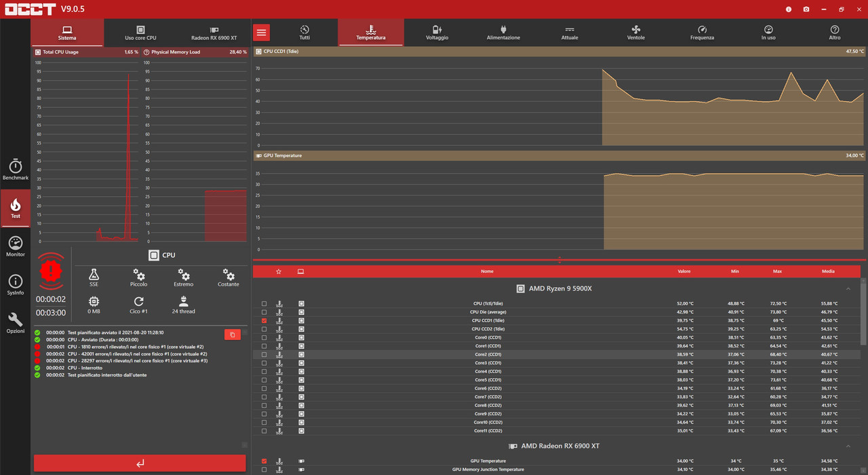This screenshot has height=475, width=868.
Task: Select the Estremo mode setting
Action: coord(183,278)
